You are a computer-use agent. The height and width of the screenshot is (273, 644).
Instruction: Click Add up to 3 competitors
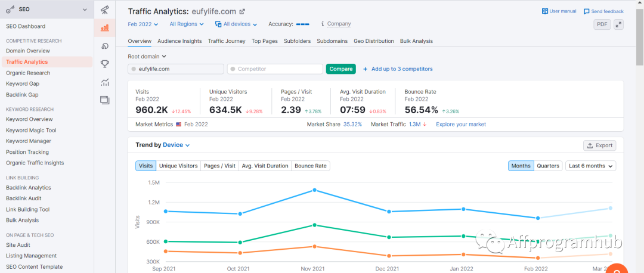click(402, 69)
